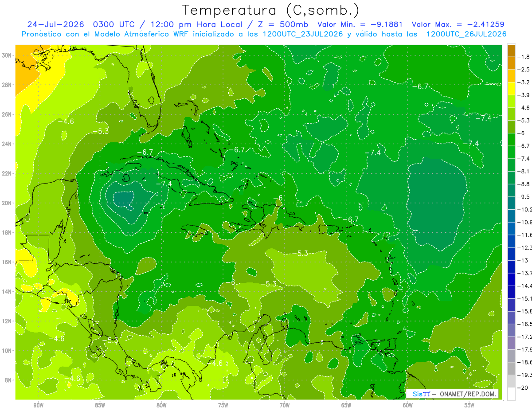Click the colorbar value "-10.2"
This screenshot has height=411, width=532.
pos(524,209)
